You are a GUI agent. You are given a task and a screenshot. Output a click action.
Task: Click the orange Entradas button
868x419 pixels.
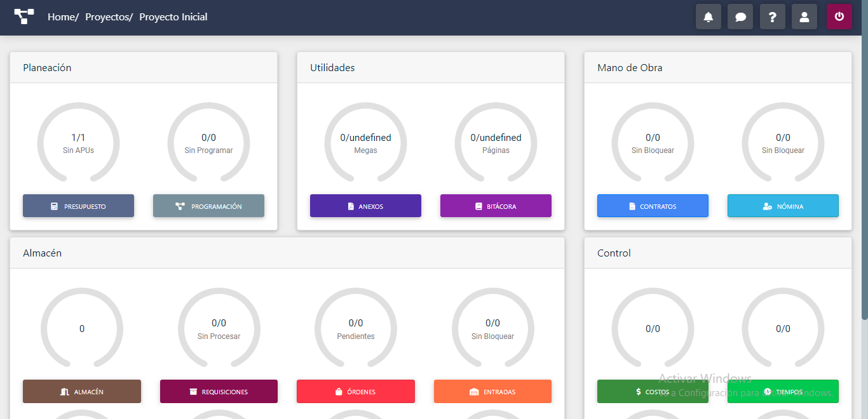(x=492, y=392)
